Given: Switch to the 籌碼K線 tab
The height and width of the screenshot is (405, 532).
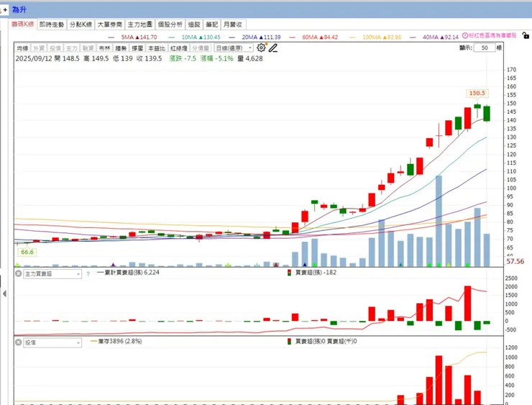Looking at the screenshot, I should coord(23,24).
